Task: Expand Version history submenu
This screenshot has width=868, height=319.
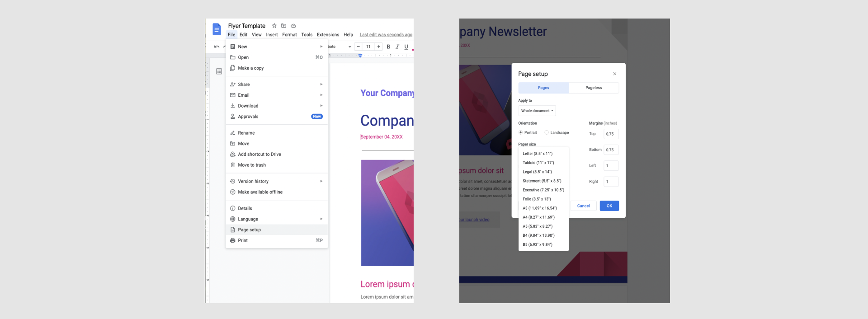Action: (277, 181)
